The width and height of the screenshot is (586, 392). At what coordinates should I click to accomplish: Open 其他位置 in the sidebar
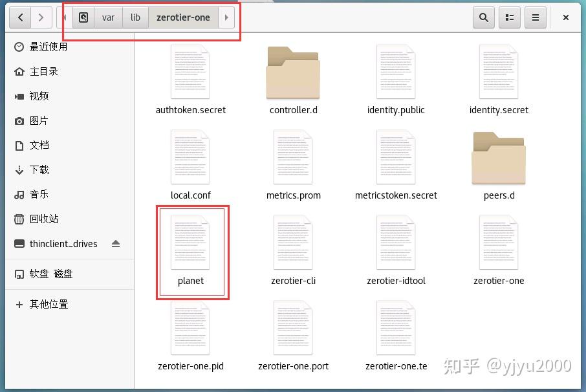[49, 304]
